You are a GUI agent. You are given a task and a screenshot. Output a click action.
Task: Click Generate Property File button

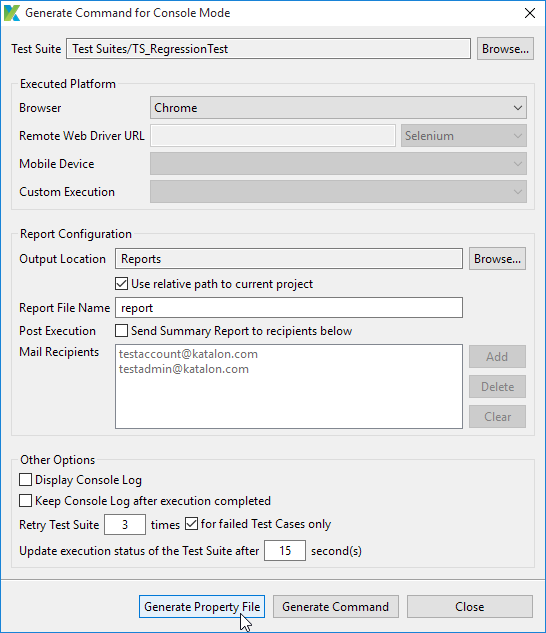tap(202, 607)
